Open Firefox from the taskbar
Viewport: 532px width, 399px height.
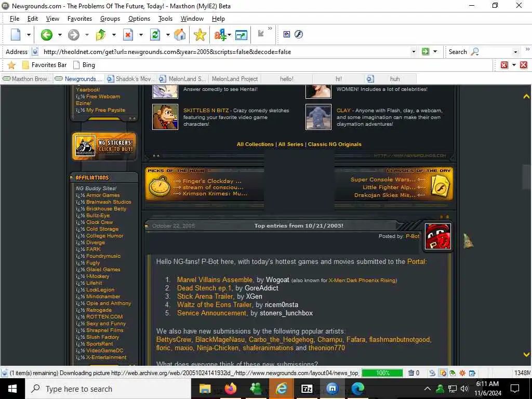click(231, 389)
